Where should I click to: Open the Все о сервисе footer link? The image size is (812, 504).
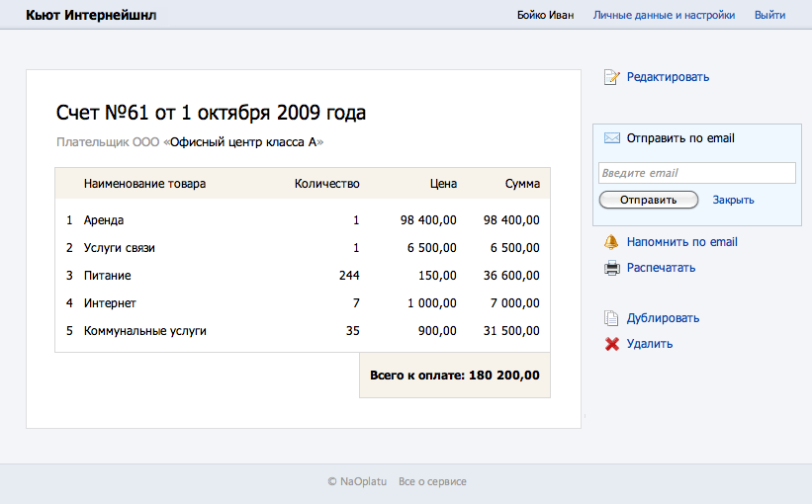(432, 482)
